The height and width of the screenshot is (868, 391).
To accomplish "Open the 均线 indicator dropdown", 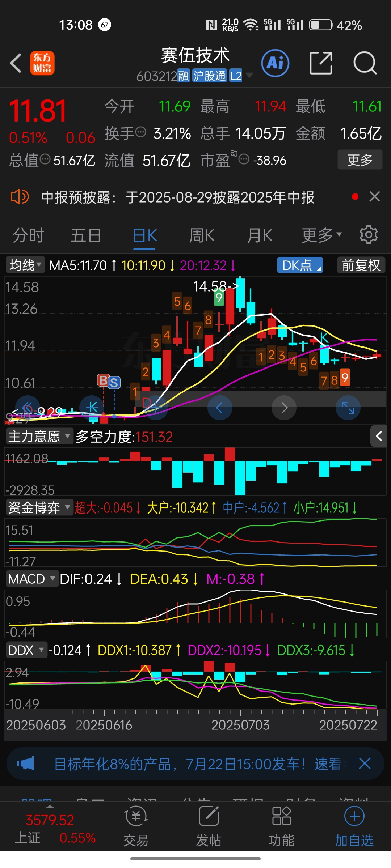I will pos(25,265).
